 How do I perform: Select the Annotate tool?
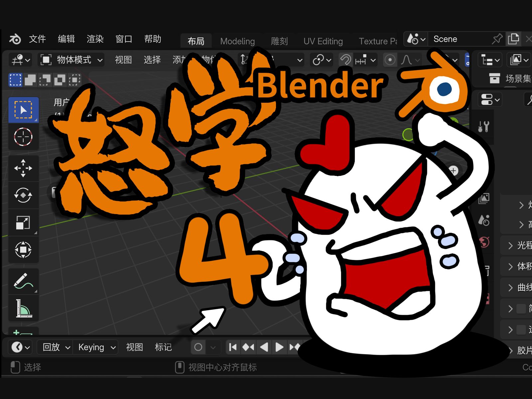pyautogui.click(x=23, y=281)
